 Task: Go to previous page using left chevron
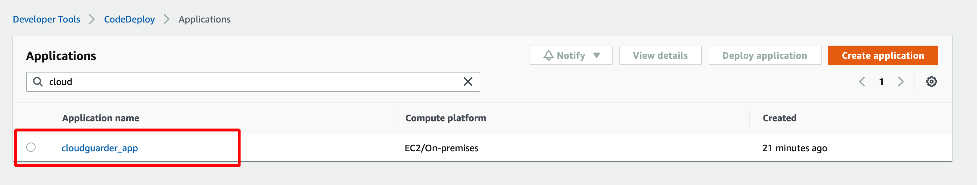click(x=862, y=82)
